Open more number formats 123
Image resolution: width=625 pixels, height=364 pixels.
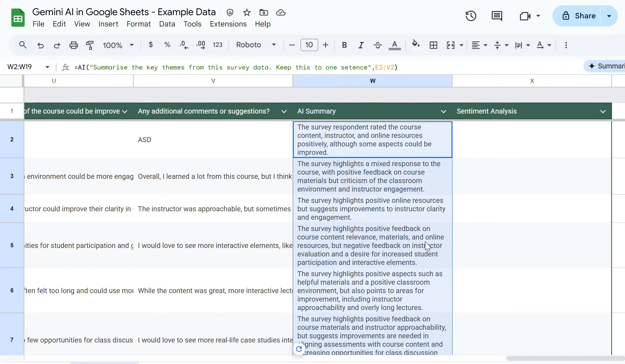218,45
